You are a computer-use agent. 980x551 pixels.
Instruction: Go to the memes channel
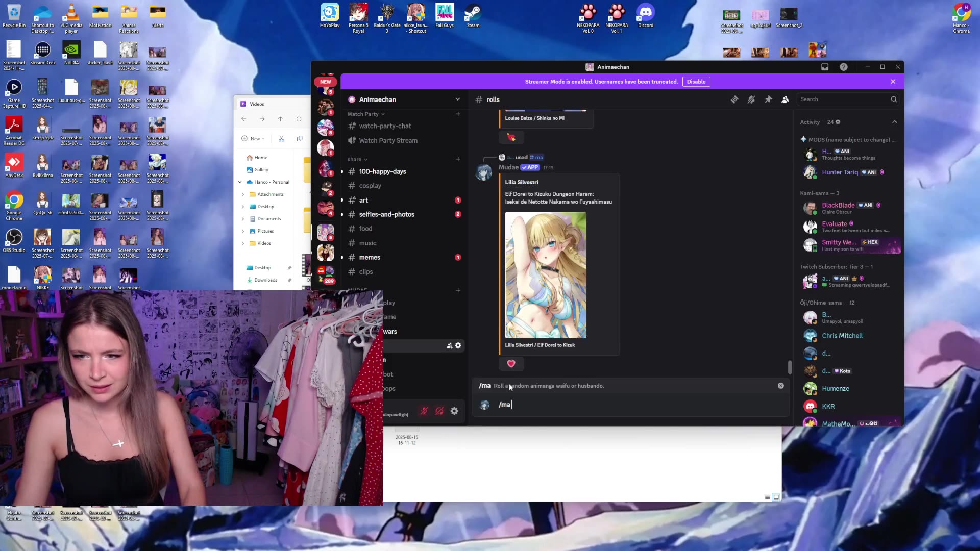(x=370, y=257)
